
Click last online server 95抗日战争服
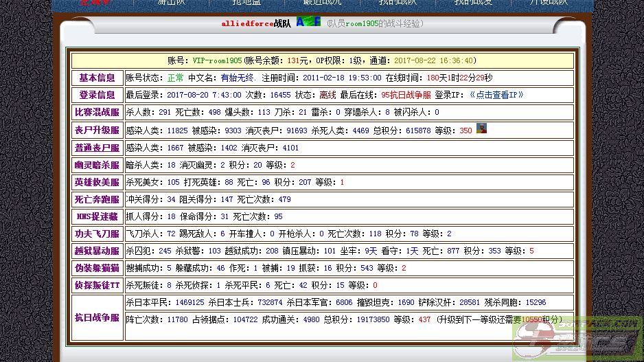tap(406, 95)
